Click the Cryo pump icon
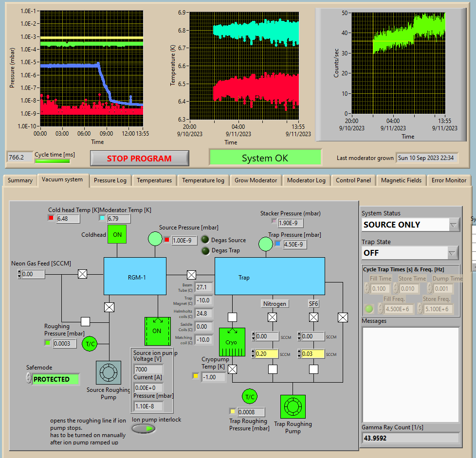476x458 pixels. click(x=232, y=342)
